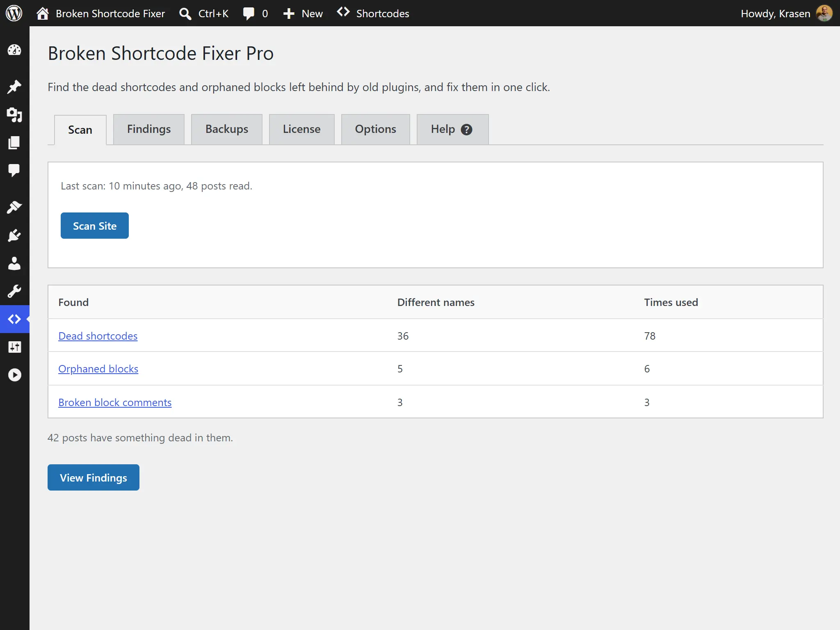Screen dimensions: 840x630
Task: Switch to the Findings tab
Action: click(149, 129)
